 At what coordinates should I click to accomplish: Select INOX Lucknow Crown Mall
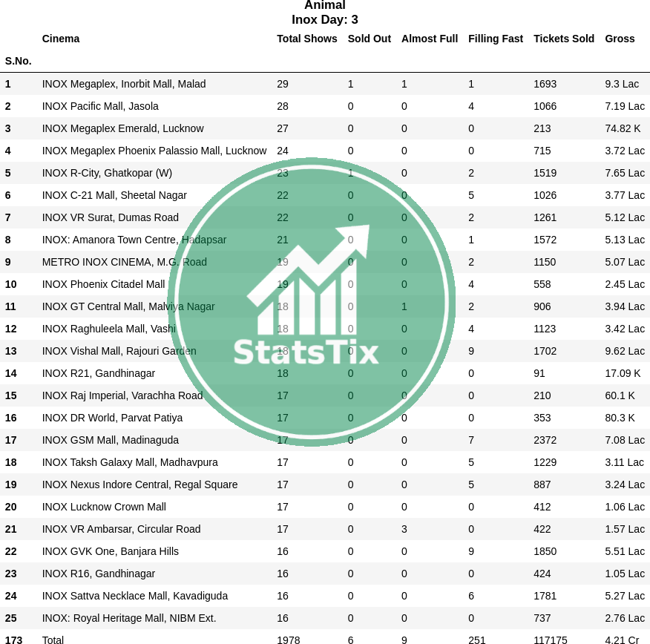[x=104, y=507]
